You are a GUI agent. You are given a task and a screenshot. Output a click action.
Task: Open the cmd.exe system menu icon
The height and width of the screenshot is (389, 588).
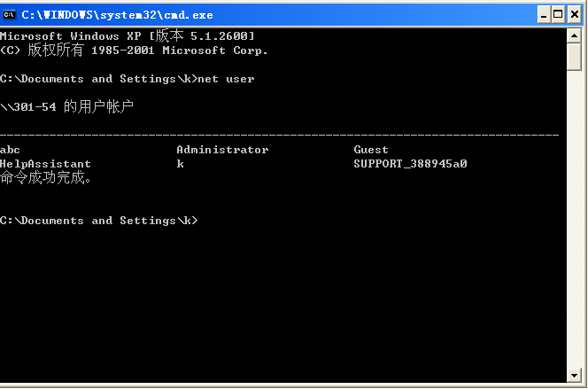tap(11, 14)
